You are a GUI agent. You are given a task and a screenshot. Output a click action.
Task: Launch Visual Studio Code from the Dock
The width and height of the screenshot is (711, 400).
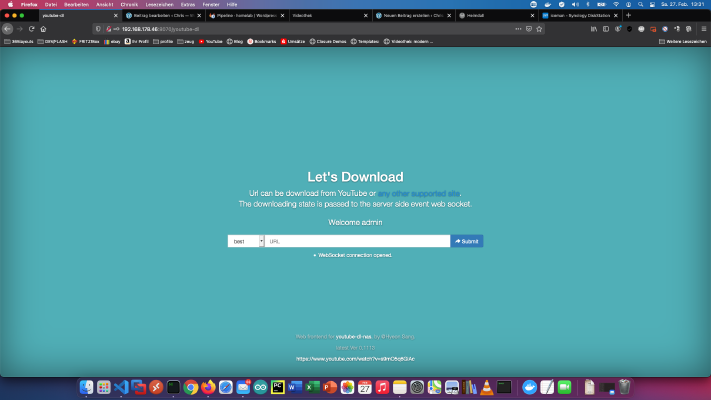tap(121, 387)
